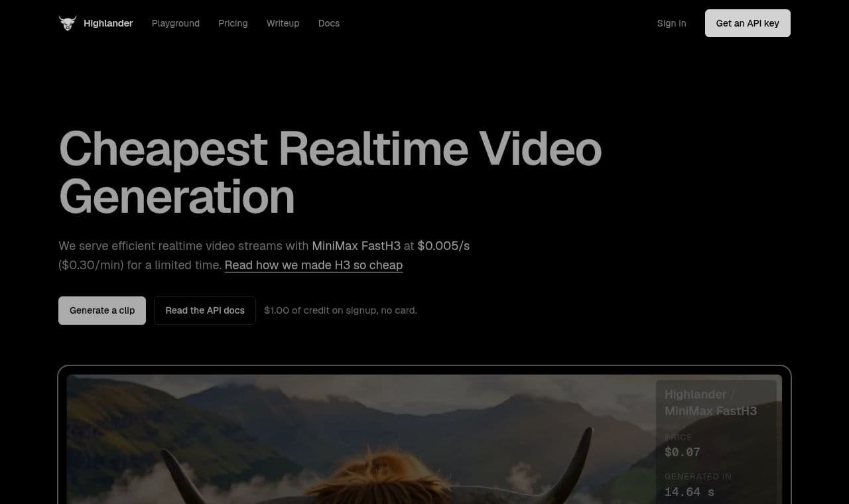Click the Generate a clip button

(102, 310)
